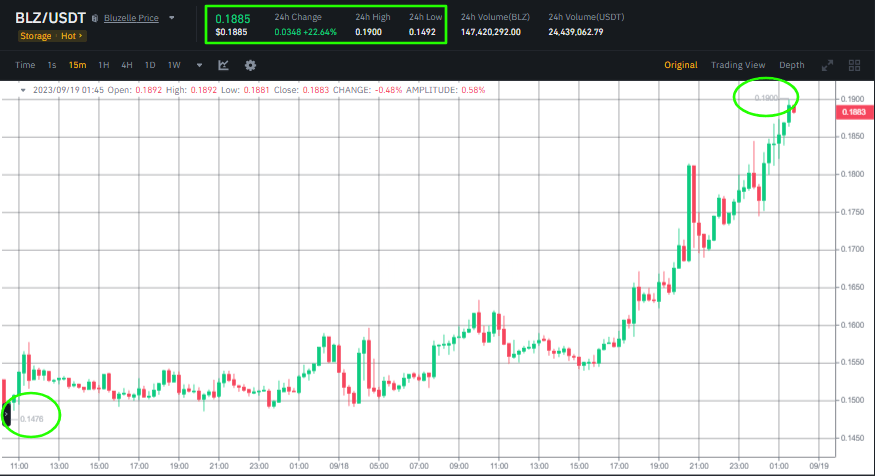
Task: Open the BLZ/USDT pair dropdown arrow
Action: (x=172, y=18)
